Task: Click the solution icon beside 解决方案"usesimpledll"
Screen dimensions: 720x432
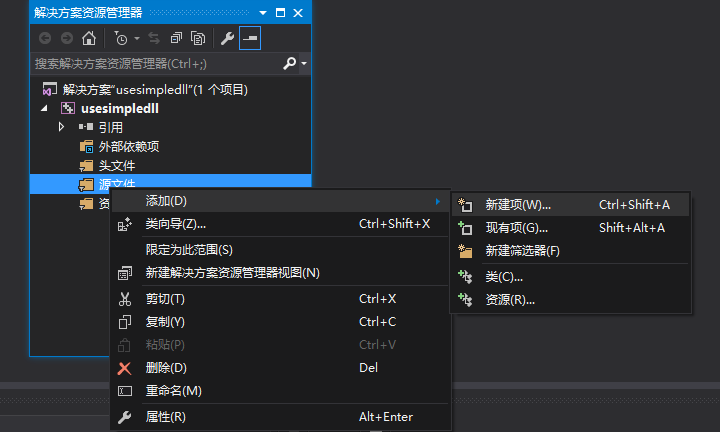Action: [50, 89]
